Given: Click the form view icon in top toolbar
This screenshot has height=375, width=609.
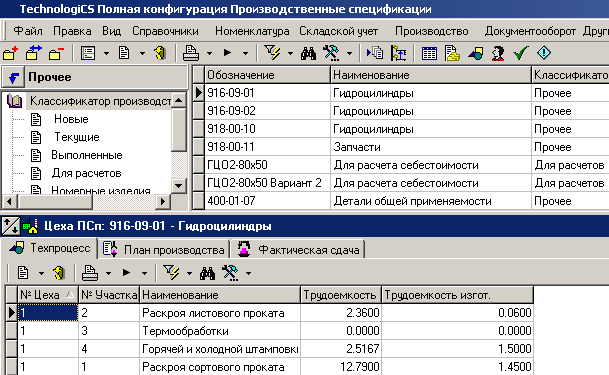Looking at the screenshot, I should click(x=88, y=53).
